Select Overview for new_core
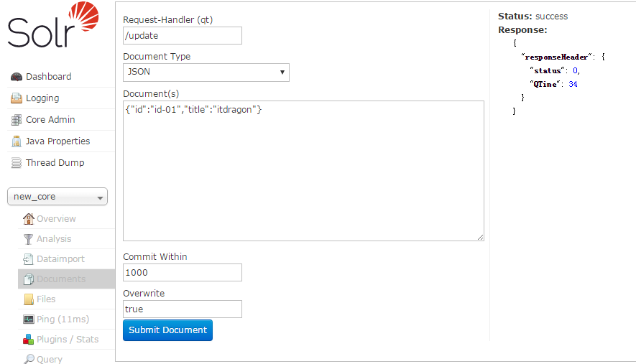This screenshot has width=636, height=364. pos(56,218)
